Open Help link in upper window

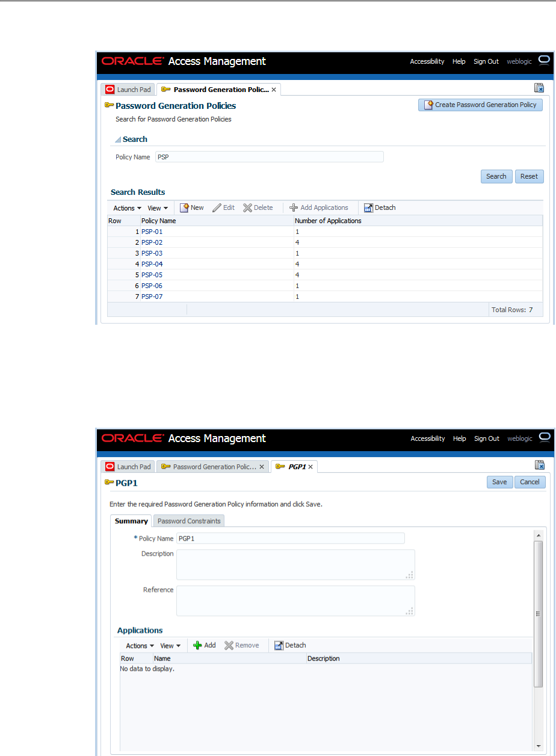459,61
